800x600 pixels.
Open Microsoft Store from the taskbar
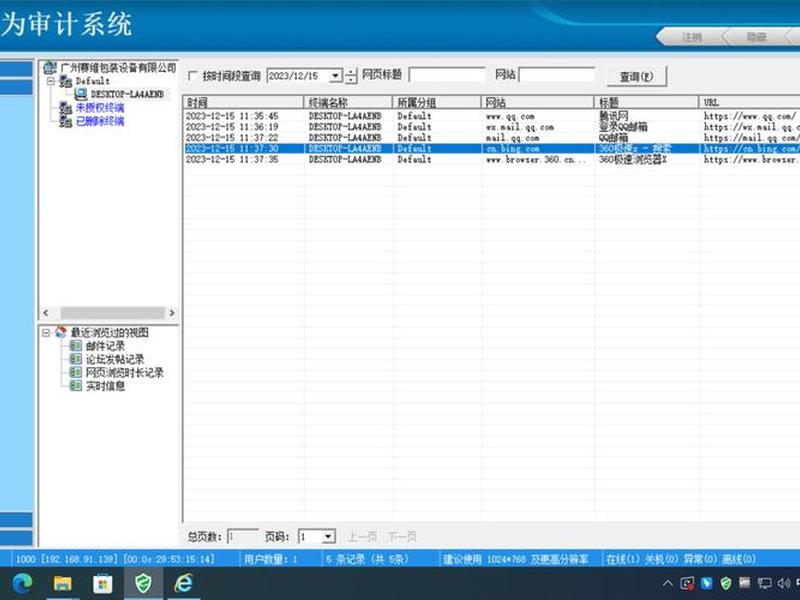103,583
